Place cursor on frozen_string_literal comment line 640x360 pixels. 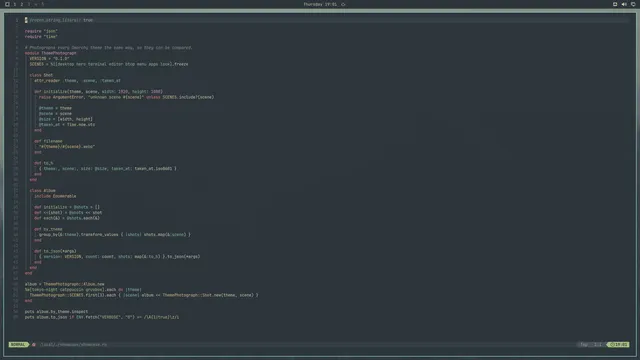point(59,20)
